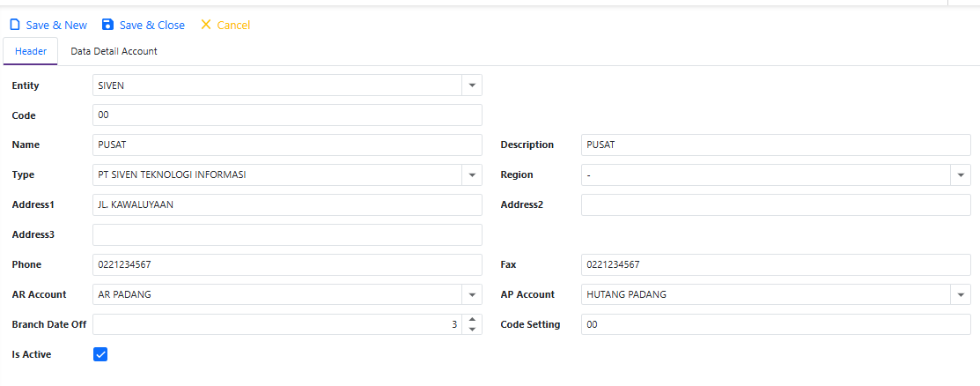
Task: Focus the Code Setting field
Action: 776,324
